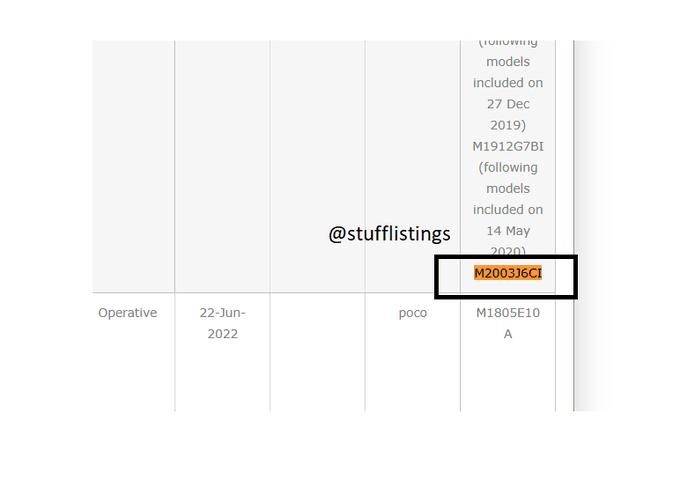The image size is (680, 495).
Task: Select the M1912G7BI model number text
Action: 508,146
